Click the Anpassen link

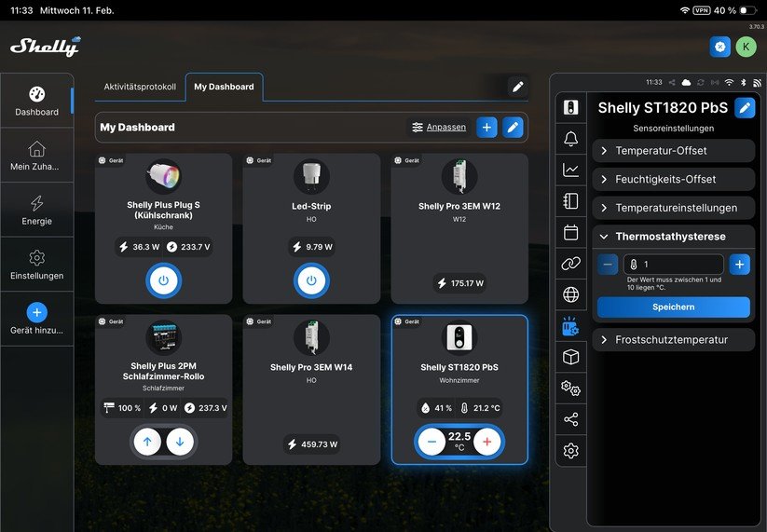point(439,128)
